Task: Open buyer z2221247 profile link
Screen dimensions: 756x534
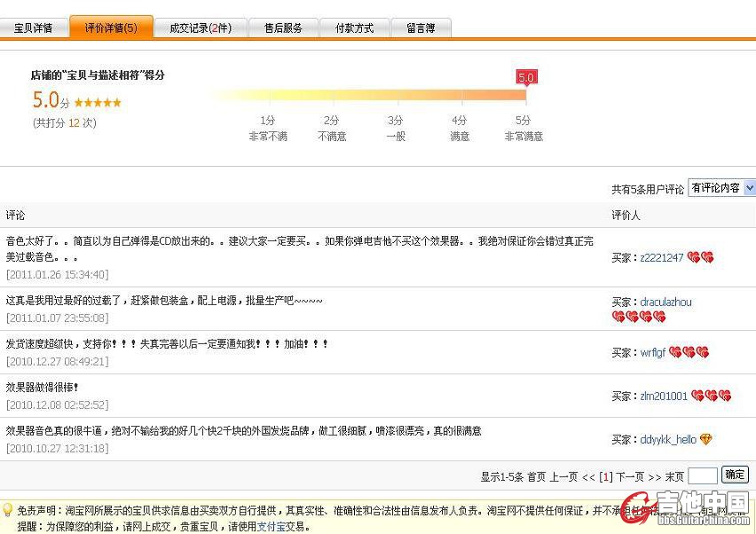Action: click(x=662, y=258)
